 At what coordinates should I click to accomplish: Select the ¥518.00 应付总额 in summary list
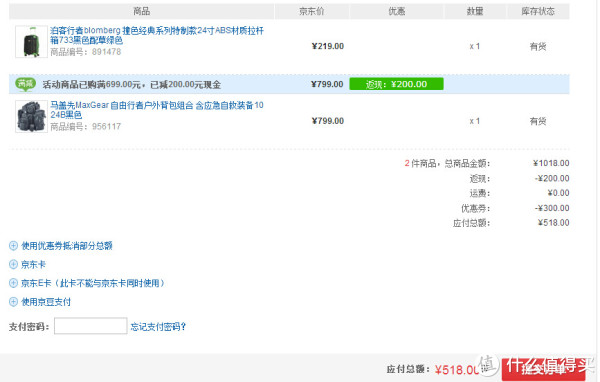tap(554, 223)
